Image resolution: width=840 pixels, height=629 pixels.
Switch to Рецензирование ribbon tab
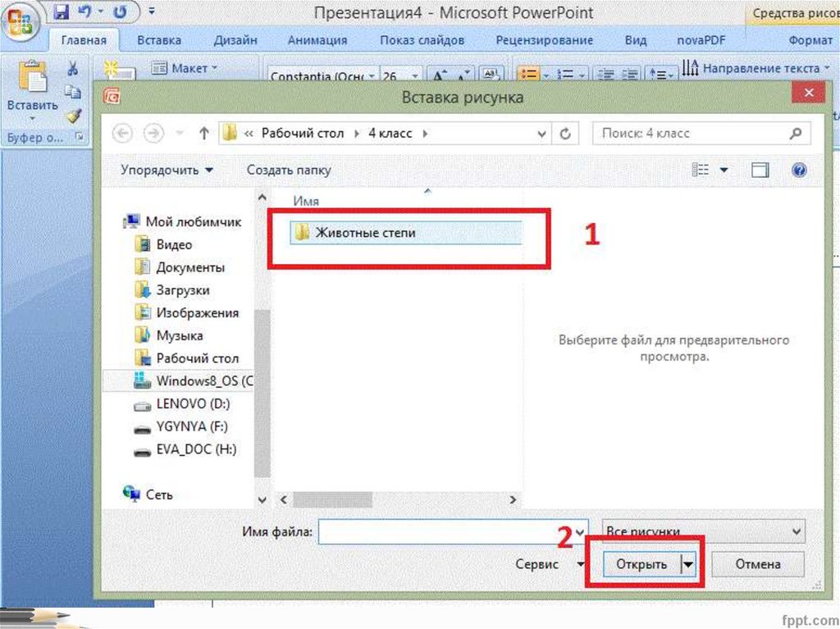click(x=545, y=40)
